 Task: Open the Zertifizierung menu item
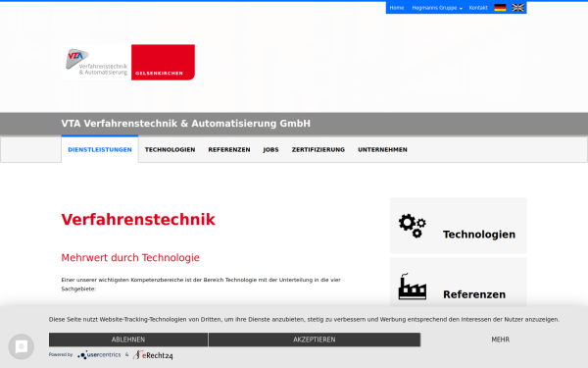coord(318,149)
